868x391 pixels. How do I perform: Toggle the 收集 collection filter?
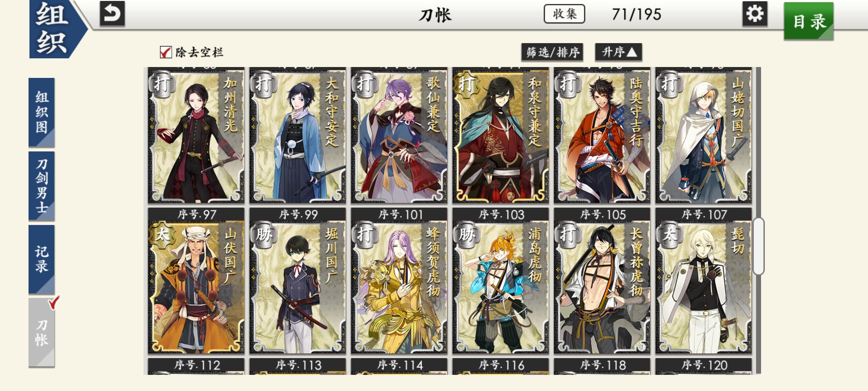click(565, 14)
